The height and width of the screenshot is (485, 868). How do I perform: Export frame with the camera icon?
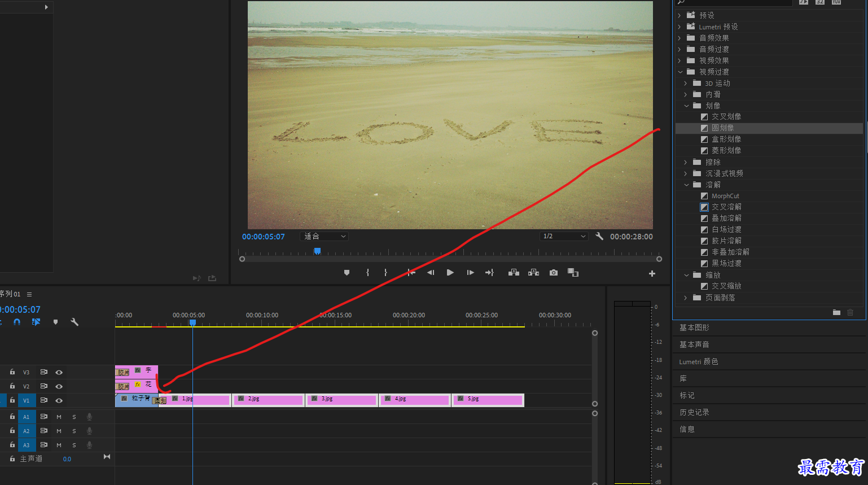coord(554,273)
